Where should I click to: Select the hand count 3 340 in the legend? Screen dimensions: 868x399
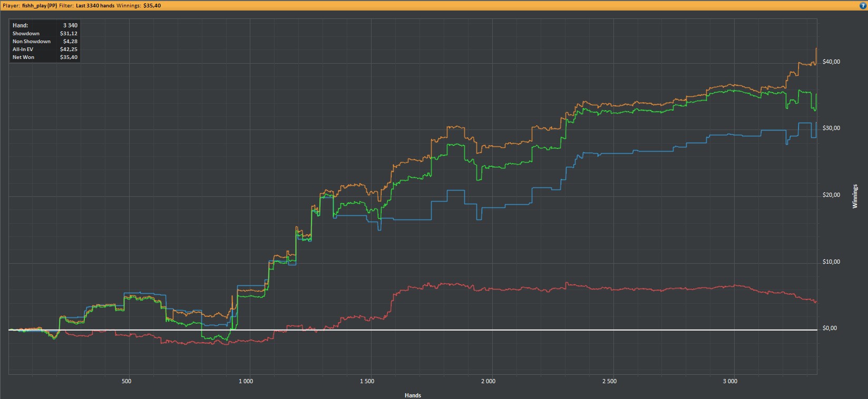[x=70, y=25]
